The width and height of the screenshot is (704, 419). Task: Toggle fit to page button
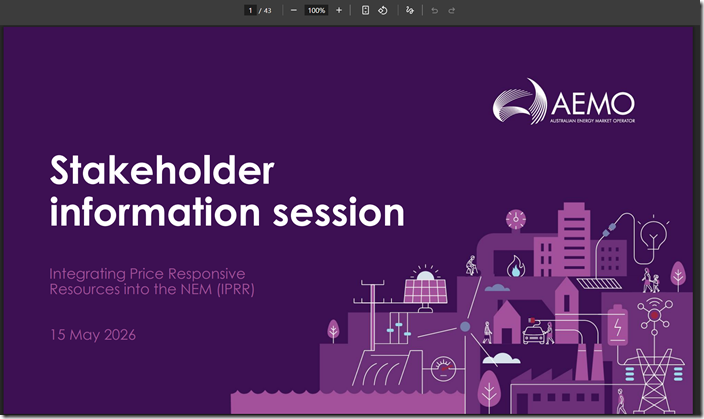coord(365,10)
